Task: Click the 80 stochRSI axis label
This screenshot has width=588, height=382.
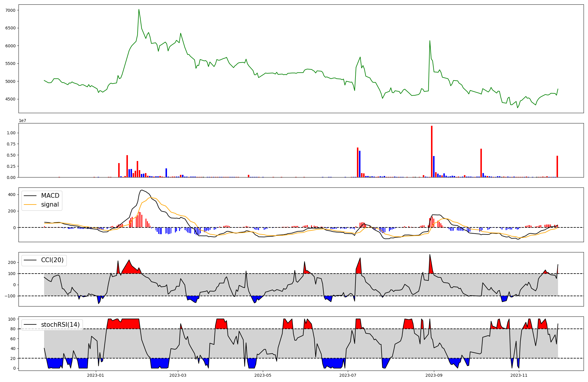Action: pos(13,329)
